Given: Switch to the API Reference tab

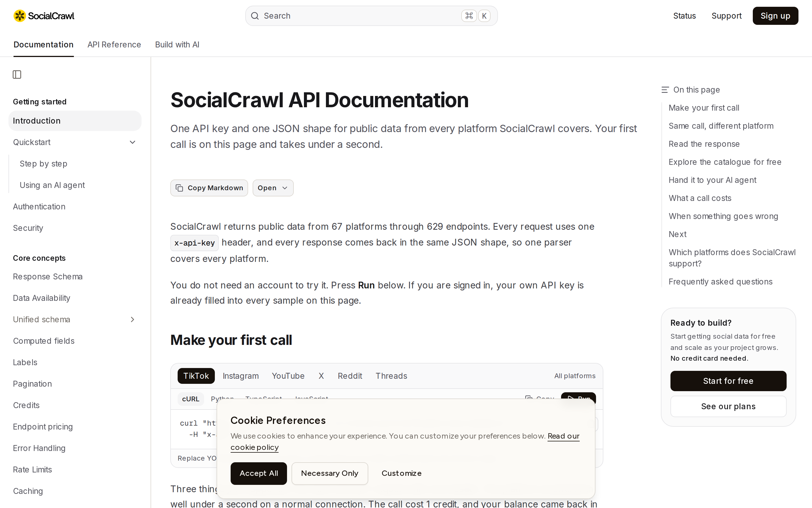Looking at the screenshot, I should coord(114,45).
